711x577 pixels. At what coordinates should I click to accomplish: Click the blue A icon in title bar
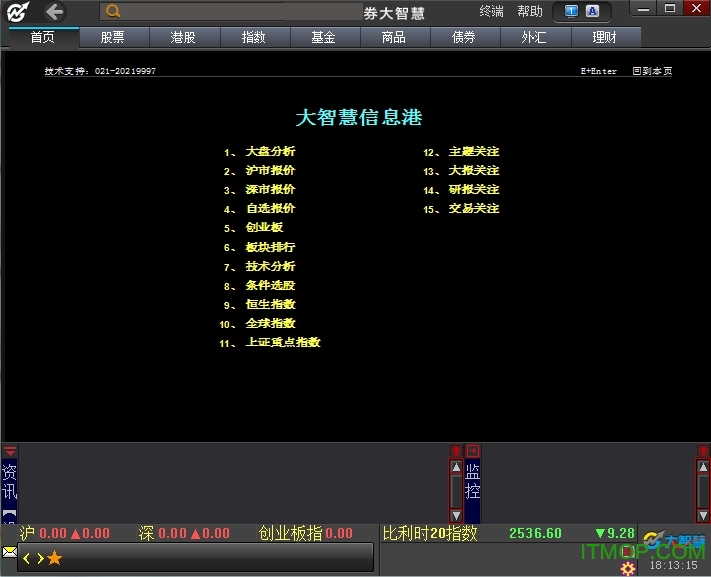[x=592, y=11]
